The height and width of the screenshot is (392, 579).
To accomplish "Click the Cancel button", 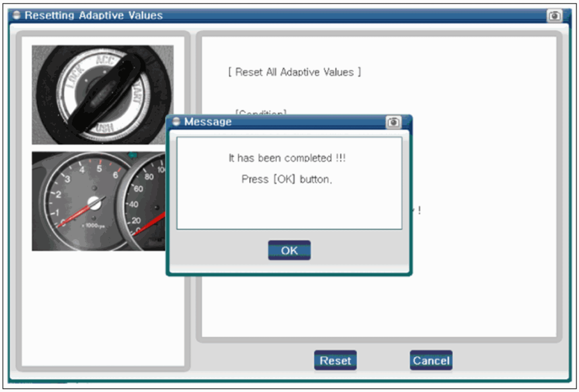I will (431, 360).
